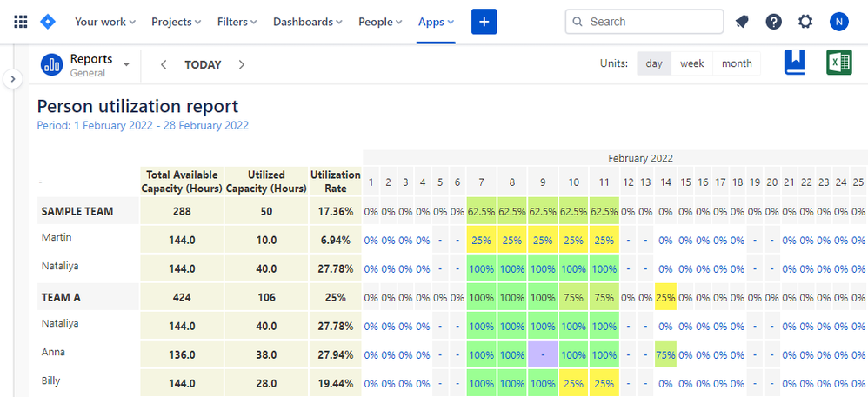Viewport: 868px width, 397px height.
Task: Click the day 14 column header
Action: pos(665,182)
